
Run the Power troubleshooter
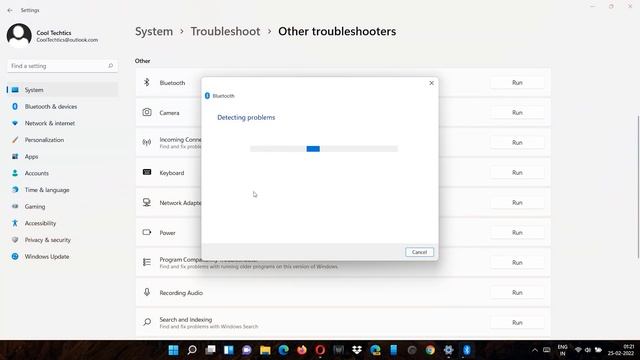pos(517,232)
